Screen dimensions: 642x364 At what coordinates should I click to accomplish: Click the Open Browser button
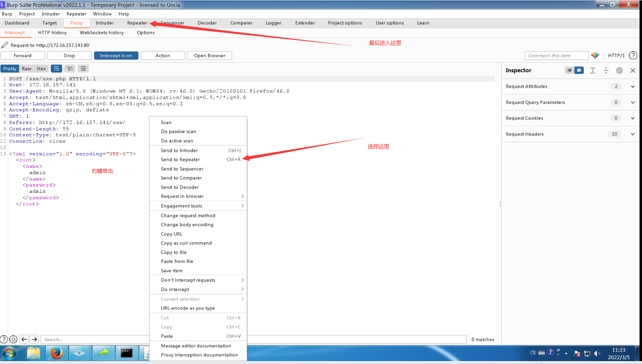pyautogui.click(x=209, y=55)
